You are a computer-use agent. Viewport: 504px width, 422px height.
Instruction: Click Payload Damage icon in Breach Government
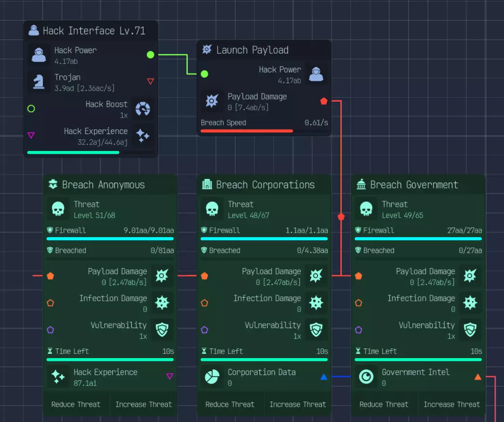(470, 276)
